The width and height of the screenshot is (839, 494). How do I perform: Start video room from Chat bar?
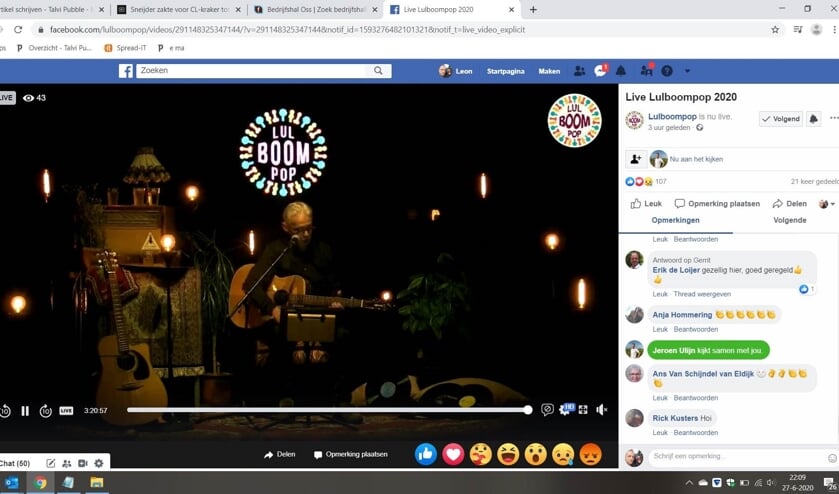[82, 463]
